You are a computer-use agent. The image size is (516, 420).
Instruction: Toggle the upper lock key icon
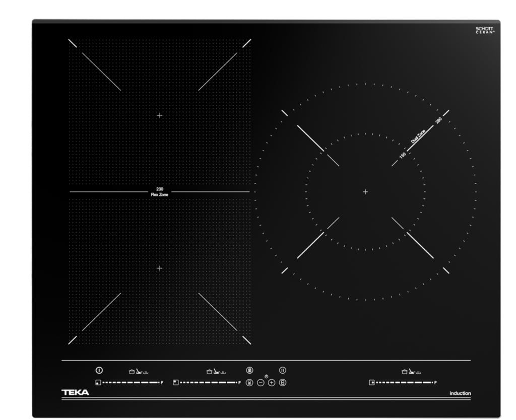tap(249, 370)
